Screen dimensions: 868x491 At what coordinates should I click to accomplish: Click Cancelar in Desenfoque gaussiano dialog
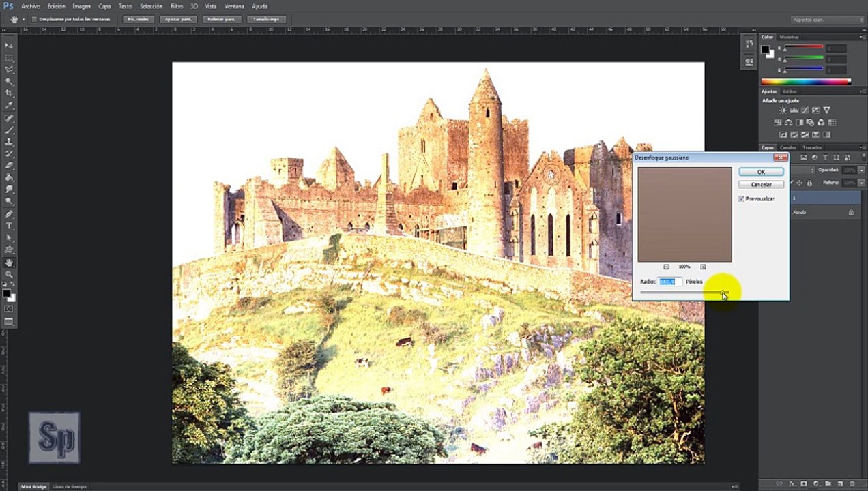[761, 185]
